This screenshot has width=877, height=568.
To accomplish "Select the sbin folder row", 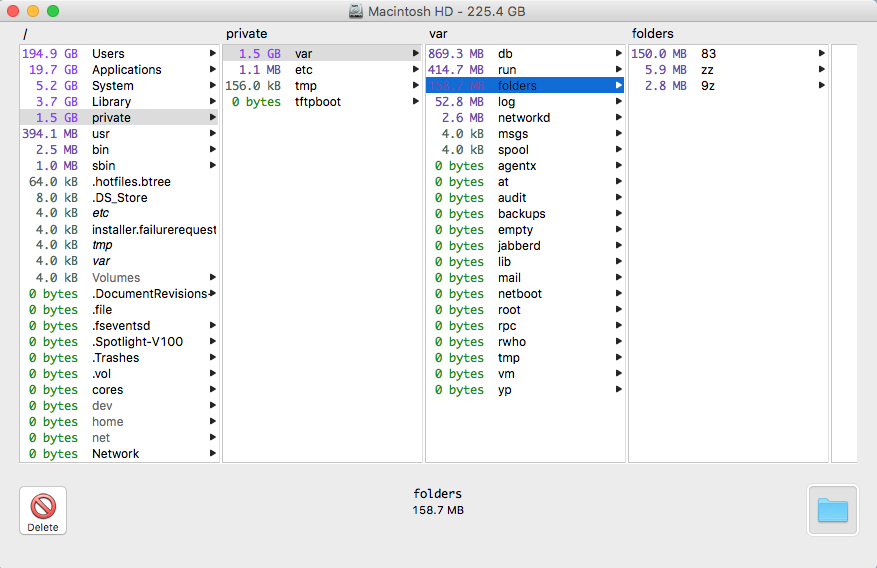I will [x=119, y=165].
